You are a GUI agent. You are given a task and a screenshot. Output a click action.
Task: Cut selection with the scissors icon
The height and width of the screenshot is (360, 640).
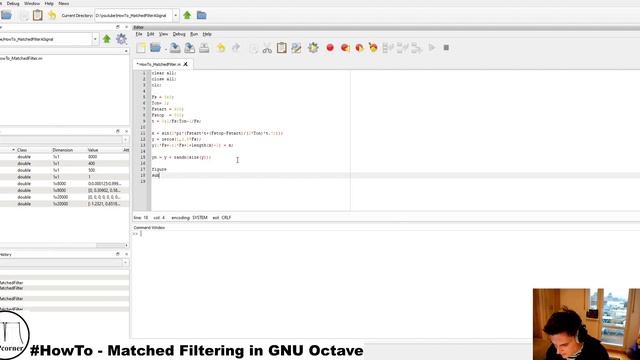(x=267, y=48)
